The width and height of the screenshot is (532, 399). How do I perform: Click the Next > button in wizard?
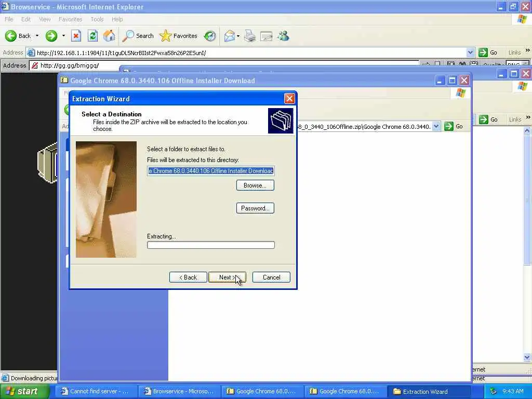[x=227, y=277]
